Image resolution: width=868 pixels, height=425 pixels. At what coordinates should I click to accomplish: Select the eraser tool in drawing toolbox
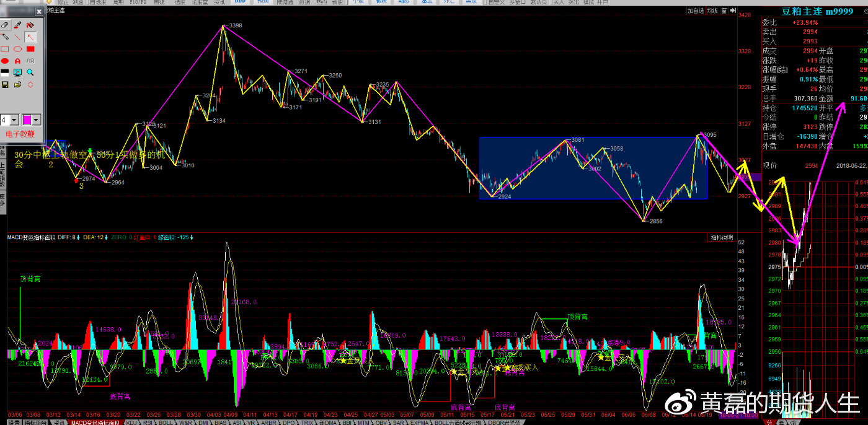[5, 25]
